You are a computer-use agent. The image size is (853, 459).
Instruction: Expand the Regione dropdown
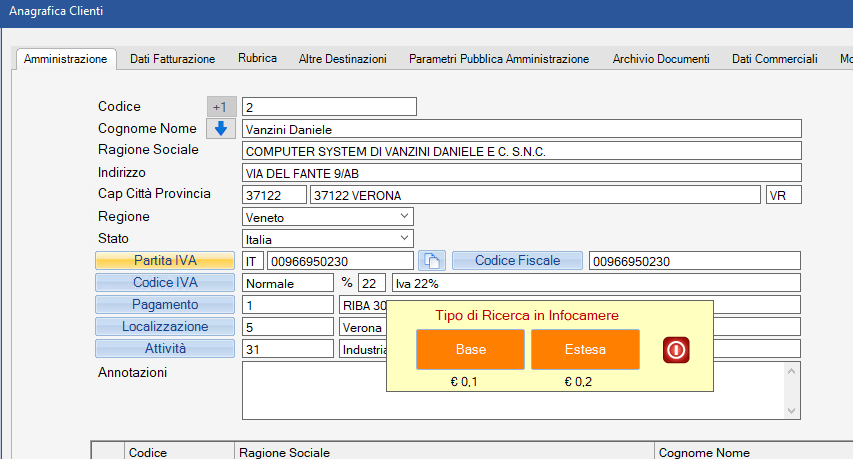coord(404,216)
